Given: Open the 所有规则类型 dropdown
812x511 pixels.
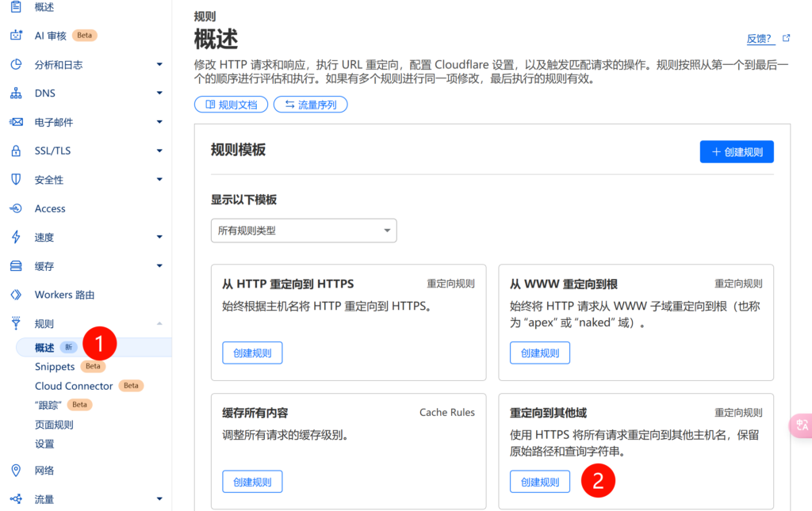Looking at the screenshot, I should coord(304,231).
